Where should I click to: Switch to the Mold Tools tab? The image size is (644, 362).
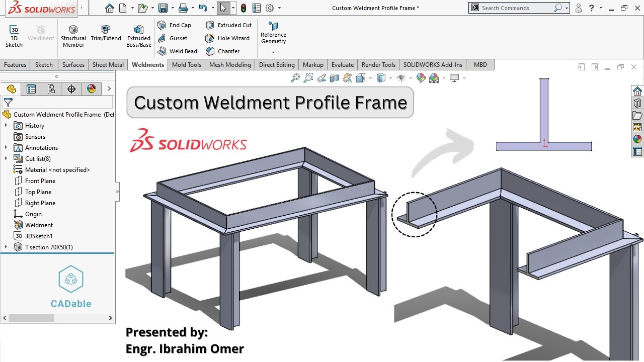pos(187,65)
